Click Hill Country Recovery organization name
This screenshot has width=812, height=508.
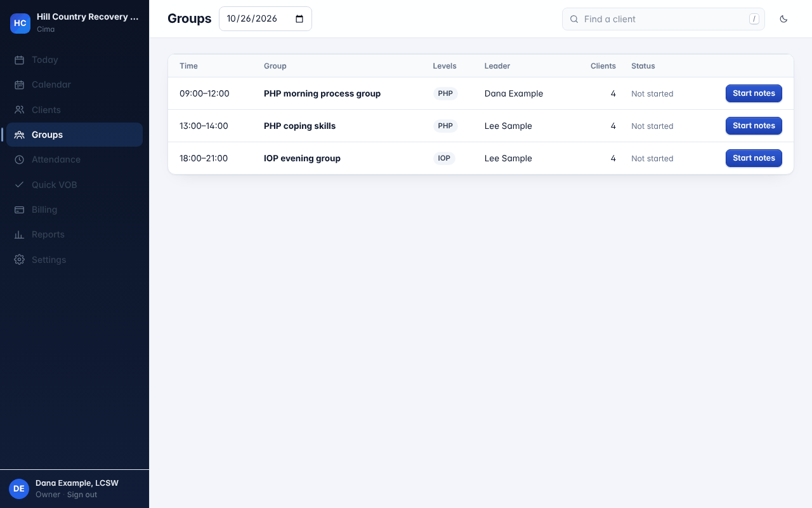click(88, 17)
